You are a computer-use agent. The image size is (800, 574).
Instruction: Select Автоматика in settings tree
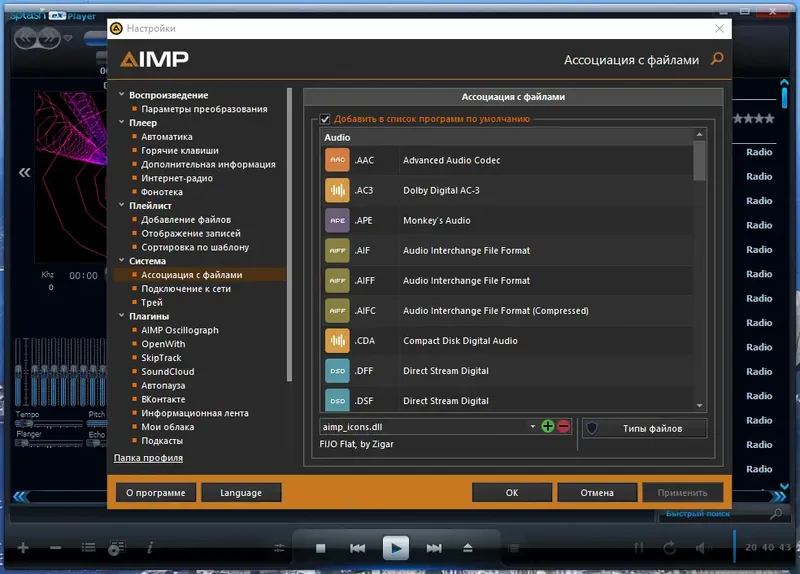167,137
